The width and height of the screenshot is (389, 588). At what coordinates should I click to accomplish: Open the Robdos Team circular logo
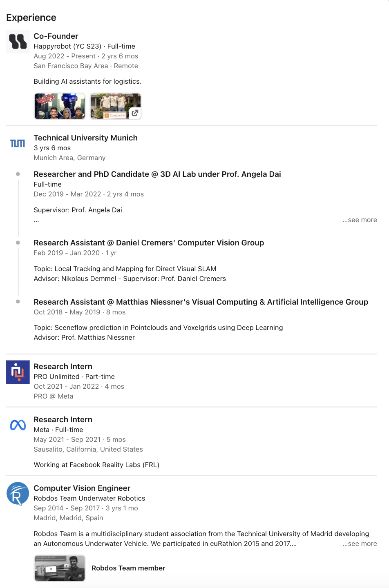click(18, 494)
